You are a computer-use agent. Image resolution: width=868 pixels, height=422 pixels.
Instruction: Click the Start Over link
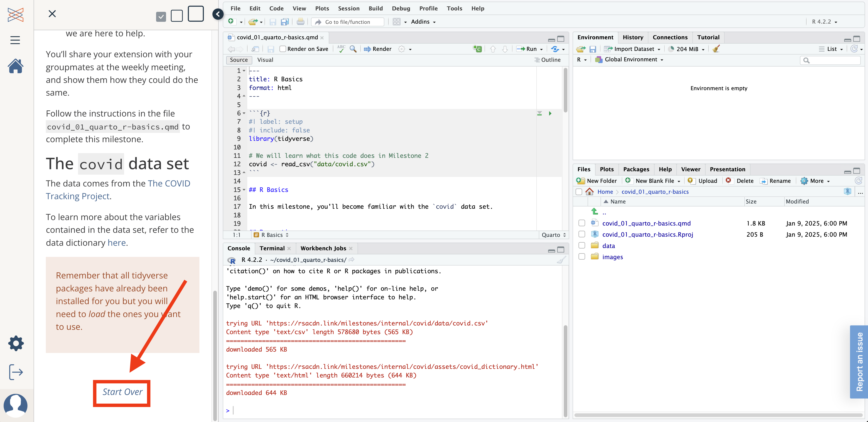pos(122,392)
